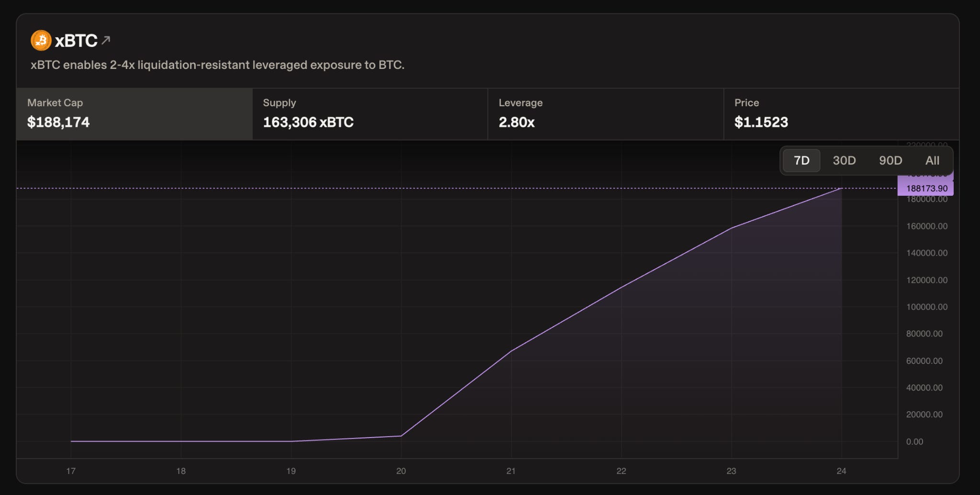Click the date 21 axis label
Screen dimensions: 980x495
point(511,471)
